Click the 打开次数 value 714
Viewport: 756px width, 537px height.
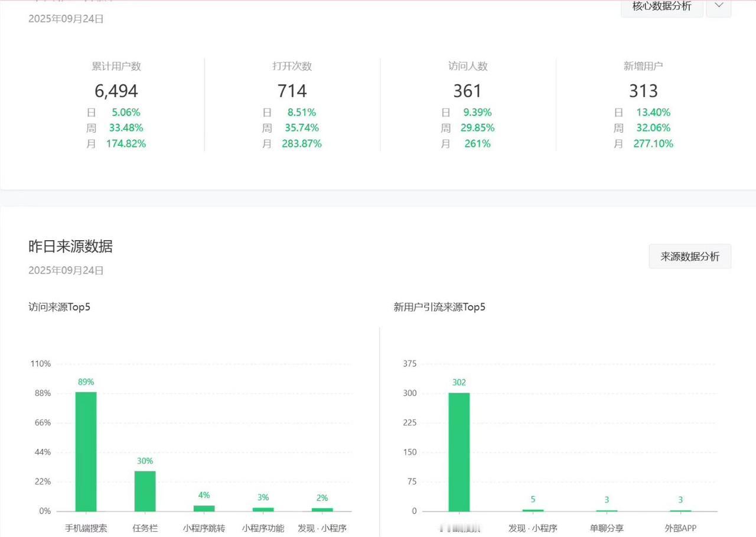[292, 91]
